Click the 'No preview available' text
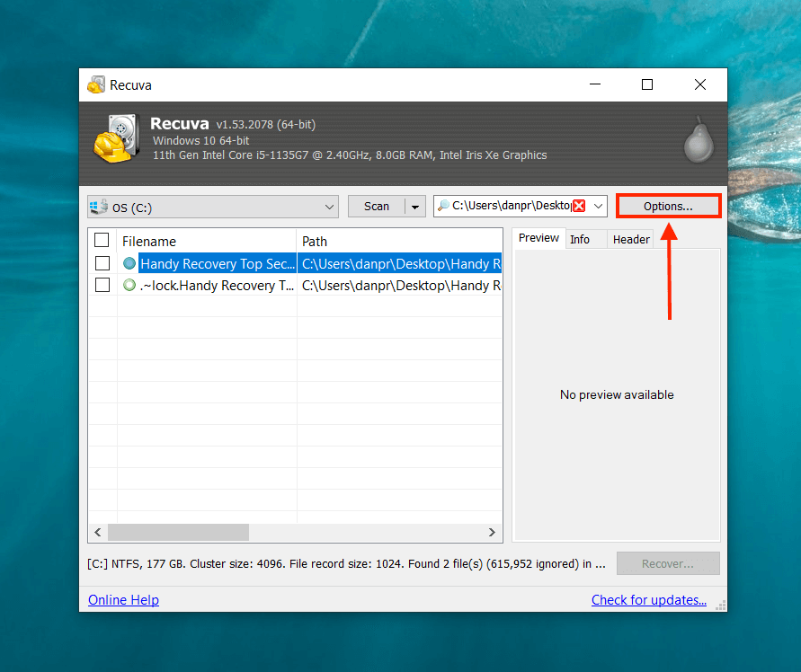 617,394
